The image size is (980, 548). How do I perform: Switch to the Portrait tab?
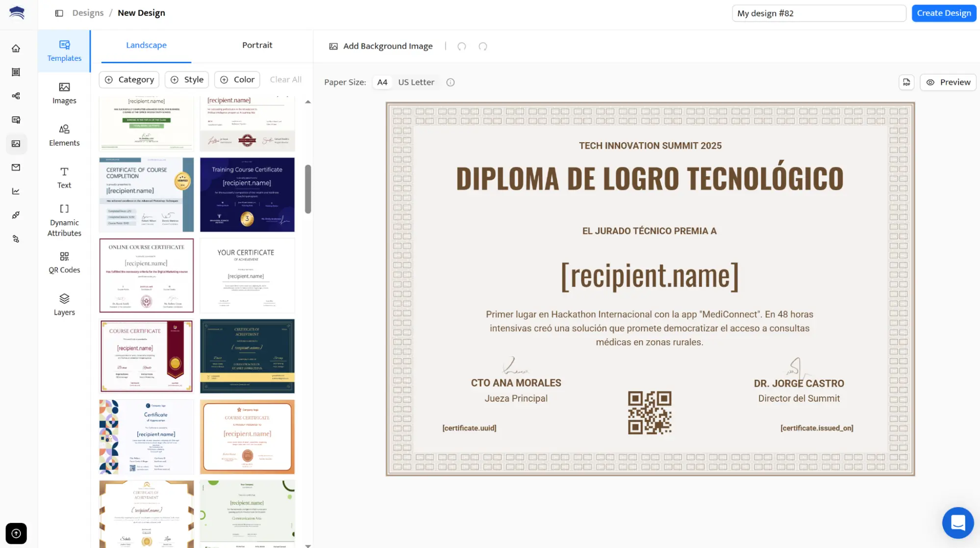(x=257, y=45)
